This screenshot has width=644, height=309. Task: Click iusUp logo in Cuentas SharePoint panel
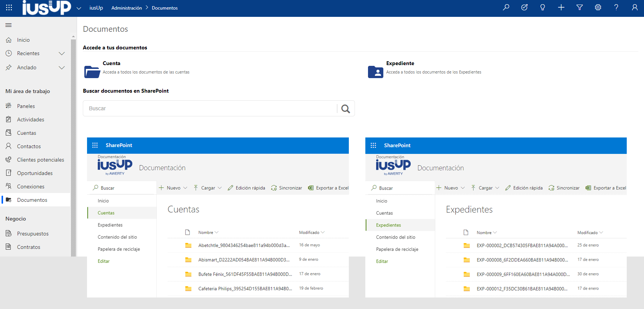(x=115, y=167)
